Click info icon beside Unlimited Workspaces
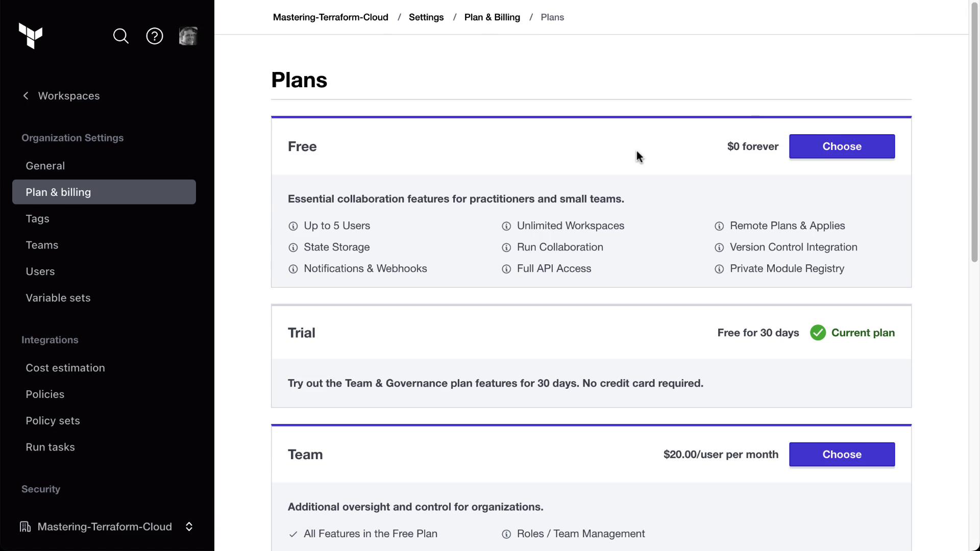Screen dimensions: 980x551 click(x=506, y=226)
